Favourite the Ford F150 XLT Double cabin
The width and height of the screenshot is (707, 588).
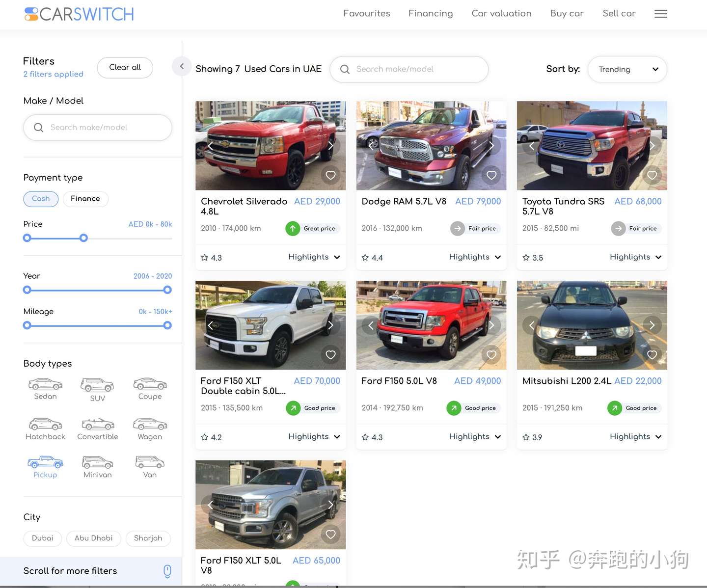(x=331, y=355)
